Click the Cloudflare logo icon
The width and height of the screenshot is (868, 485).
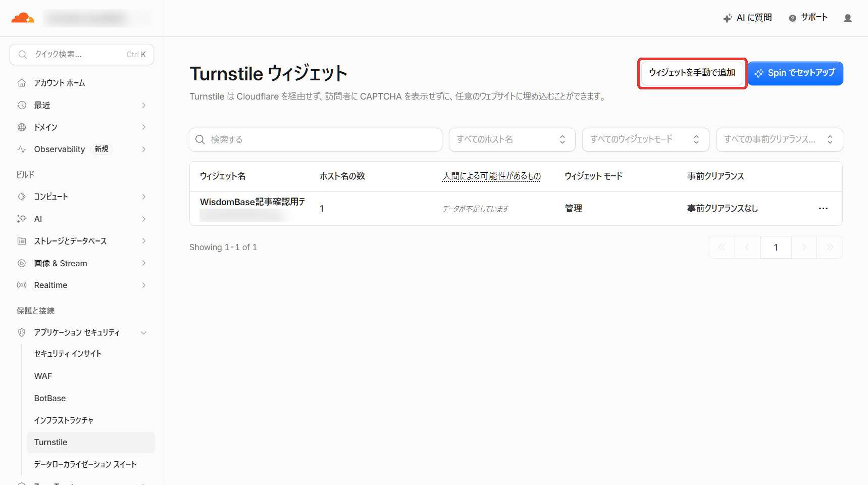pyautogui.click(x=23, y=18)
